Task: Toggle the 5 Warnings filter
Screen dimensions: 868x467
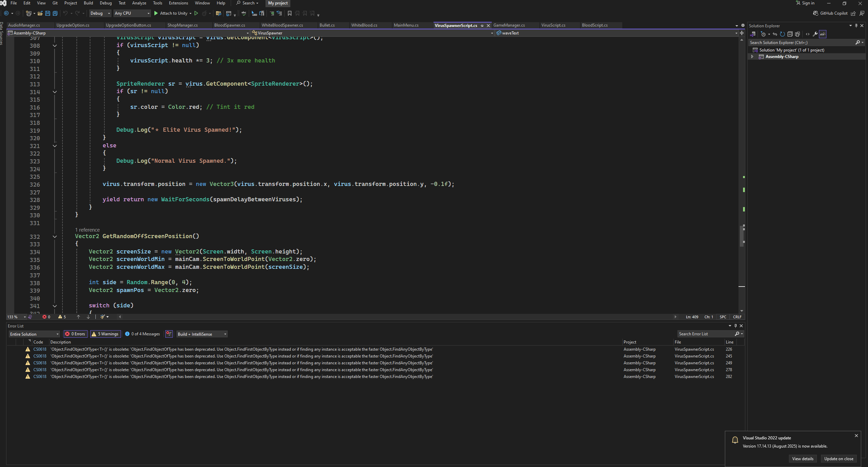Action: [x=105, y=334]
